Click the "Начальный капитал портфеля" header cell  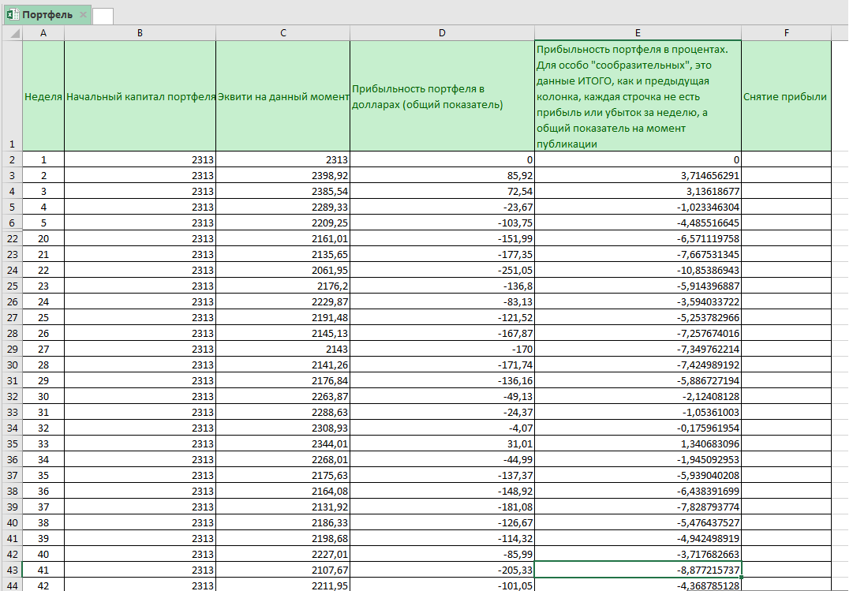[x=140, y=96]
